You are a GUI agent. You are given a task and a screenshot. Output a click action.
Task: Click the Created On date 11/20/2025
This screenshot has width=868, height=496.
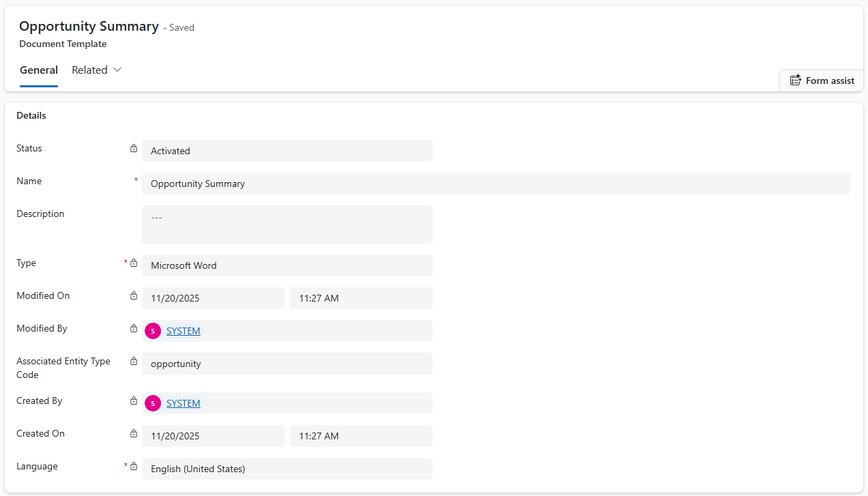213,436
